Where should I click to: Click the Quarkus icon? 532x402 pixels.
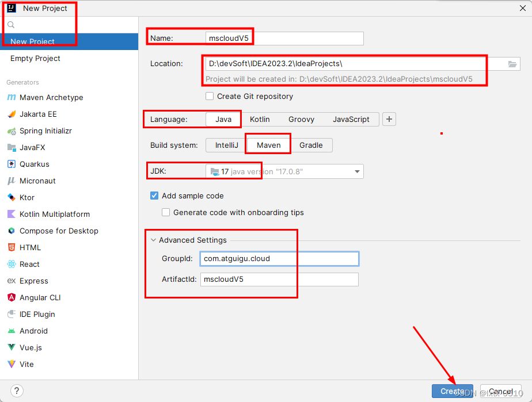tap(12, 164)
